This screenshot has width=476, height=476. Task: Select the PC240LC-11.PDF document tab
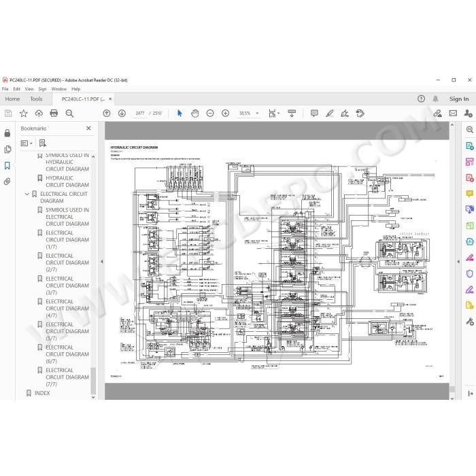[x=83, y=99]
